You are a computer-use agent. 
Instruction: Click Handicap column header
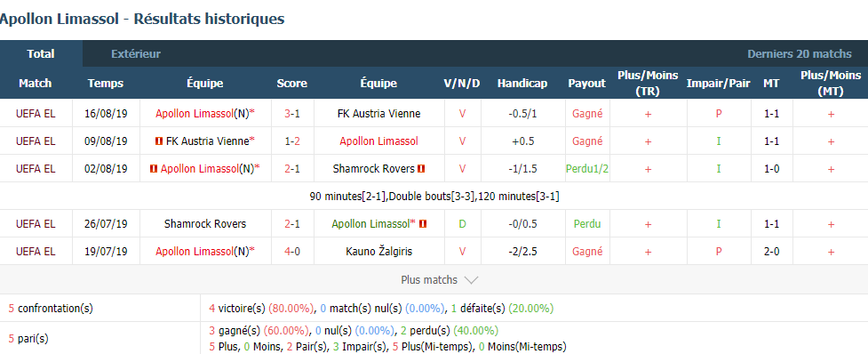pyautogui.click(x=522, y=83)
